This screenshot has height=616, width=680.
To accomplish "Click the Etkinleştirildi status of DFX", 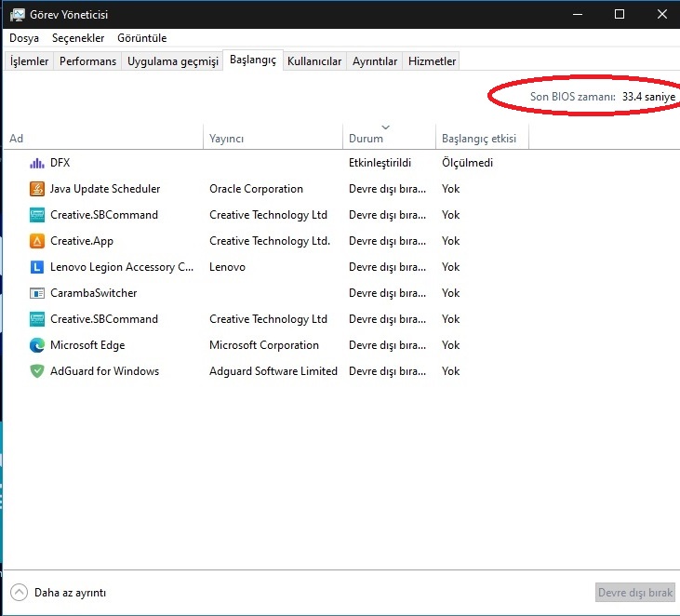I will (380, 163).
